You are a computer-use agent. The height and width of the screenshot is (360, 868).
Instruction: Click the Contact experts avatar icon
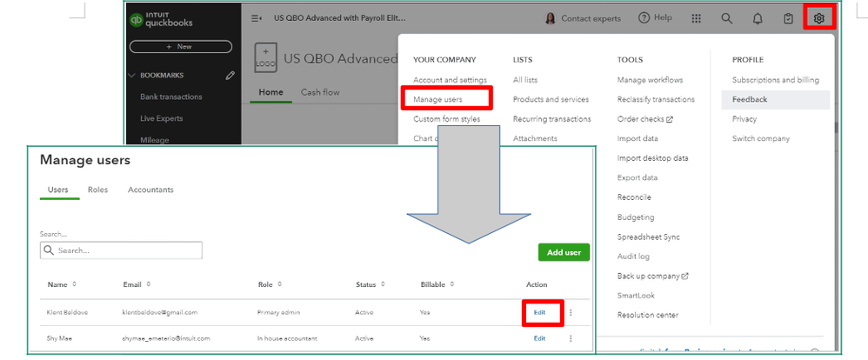click(551, 18)
